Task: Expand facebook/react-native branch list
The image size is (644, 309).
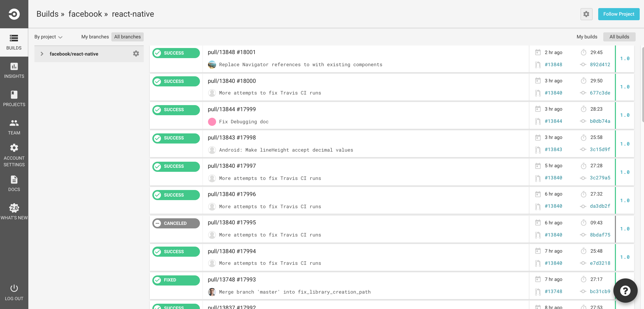Action: point(42,54)
